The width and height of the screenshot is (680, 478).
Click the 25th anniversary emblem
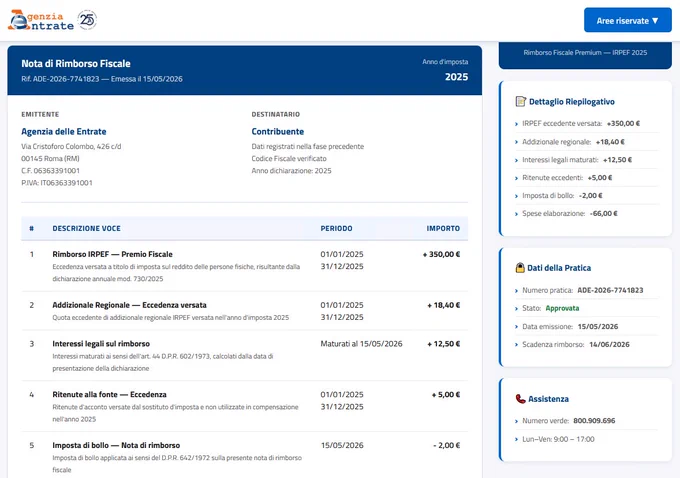click(87, 20)
